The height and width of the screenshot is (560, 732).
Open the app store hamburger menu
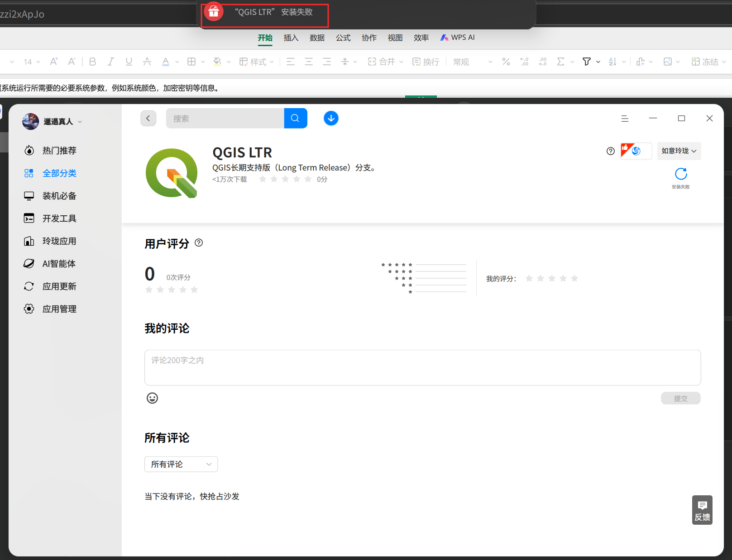(625, 119)
